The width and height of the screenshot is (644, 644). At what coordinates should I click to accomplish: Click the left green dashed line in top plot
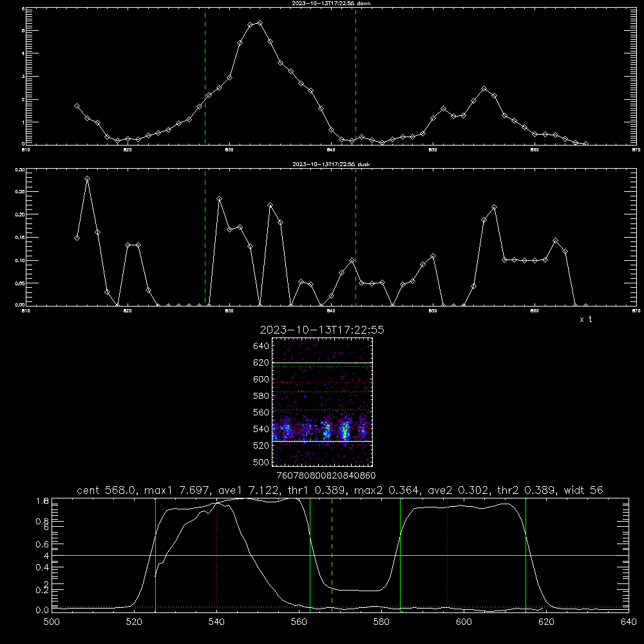pyautogui.click(x=205, y=76)
